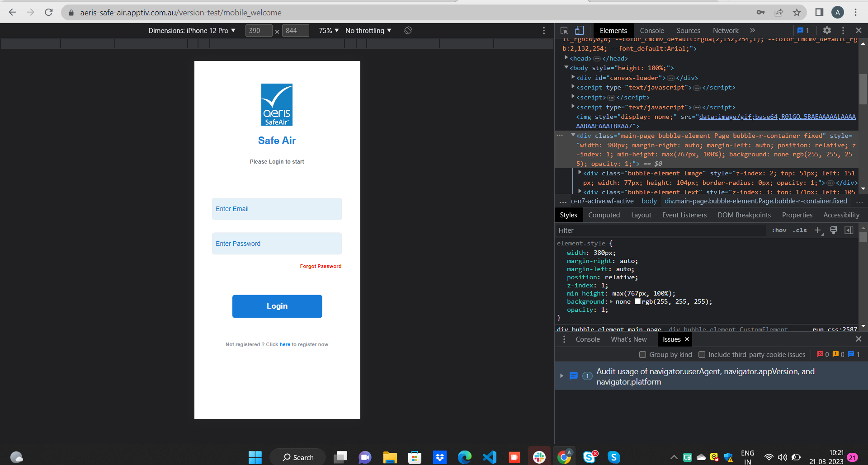Rotate the device viewport
Screen dimensions: 868x465
click(x=408, y=30)
